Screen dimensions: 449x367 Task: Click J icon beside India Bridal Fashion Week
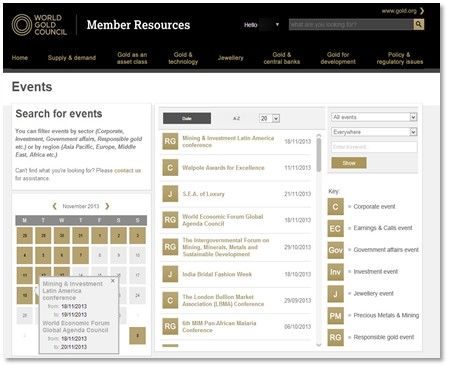170,274
